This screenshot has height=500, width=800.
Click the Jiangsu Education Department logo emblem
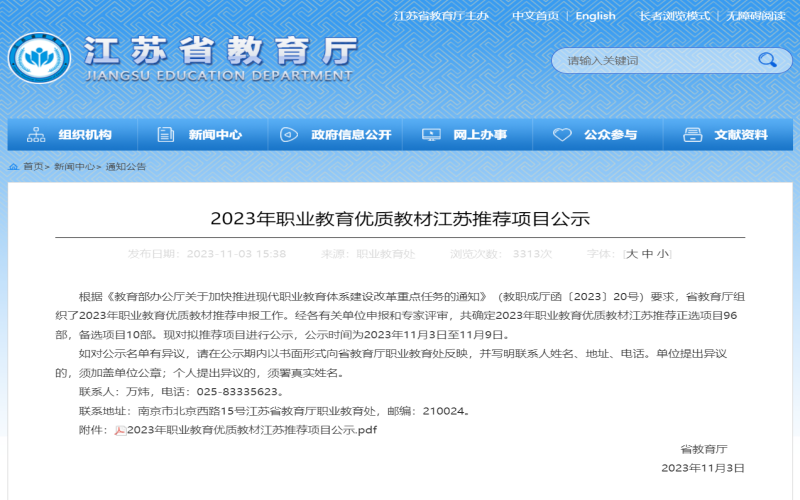(39, 58)
